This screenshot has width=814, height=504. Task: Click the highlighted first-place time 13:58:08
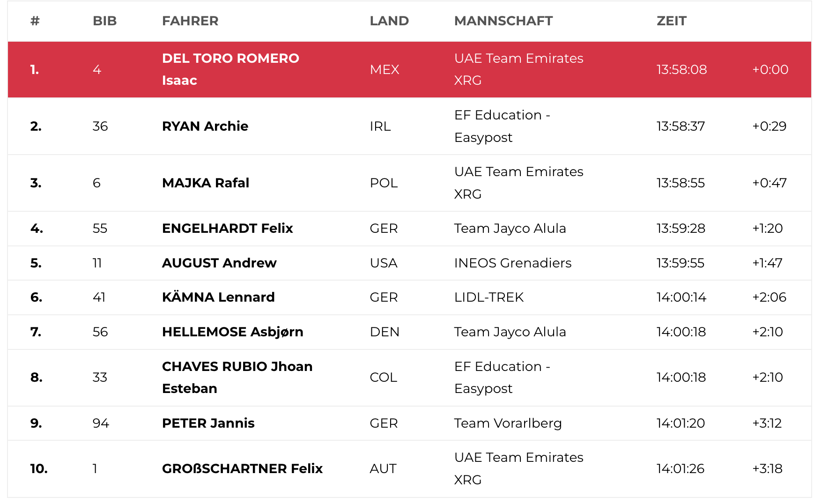tap(681, 69)
